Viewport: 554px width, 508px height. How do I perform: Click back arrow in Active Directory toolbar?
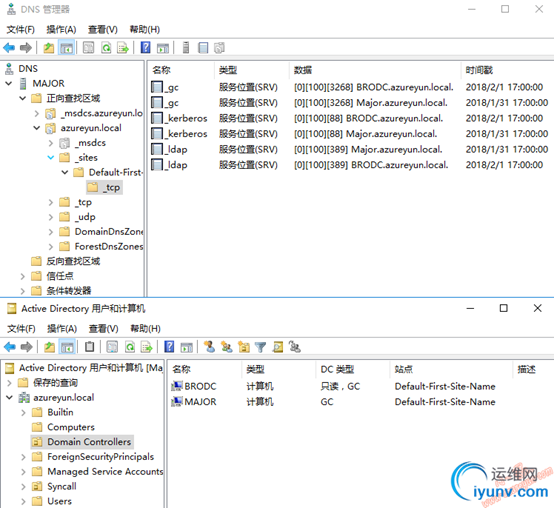point(10,347)
